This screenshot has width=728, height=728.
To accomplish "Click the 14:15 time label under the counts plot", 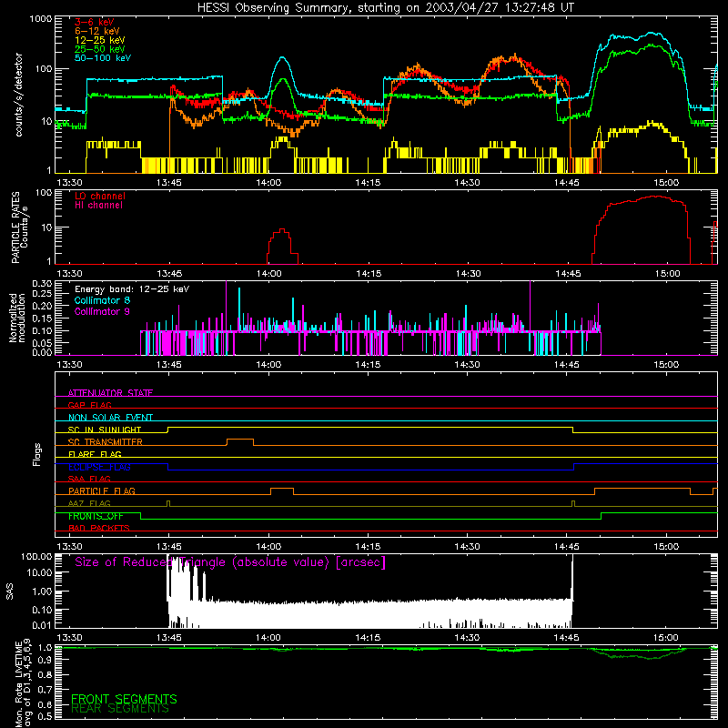I will coord(369,183).
